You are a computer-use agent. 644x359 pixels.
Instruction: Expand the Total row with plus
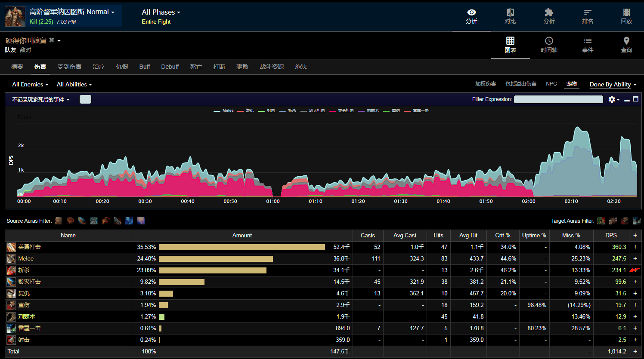click(635, 352)
